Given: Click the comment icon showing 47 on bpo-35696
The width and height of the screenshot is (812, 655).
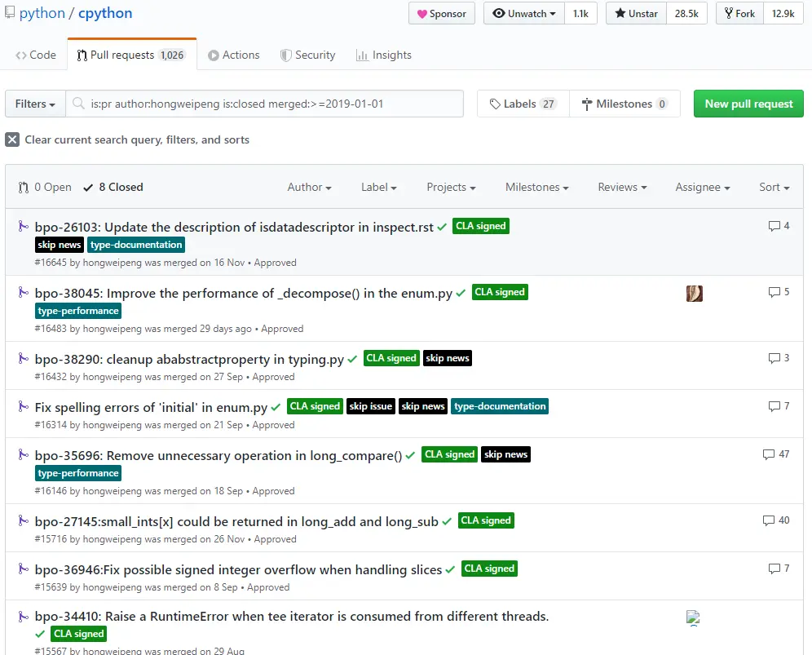Looking at the screenshot, I should coord(769,454).
